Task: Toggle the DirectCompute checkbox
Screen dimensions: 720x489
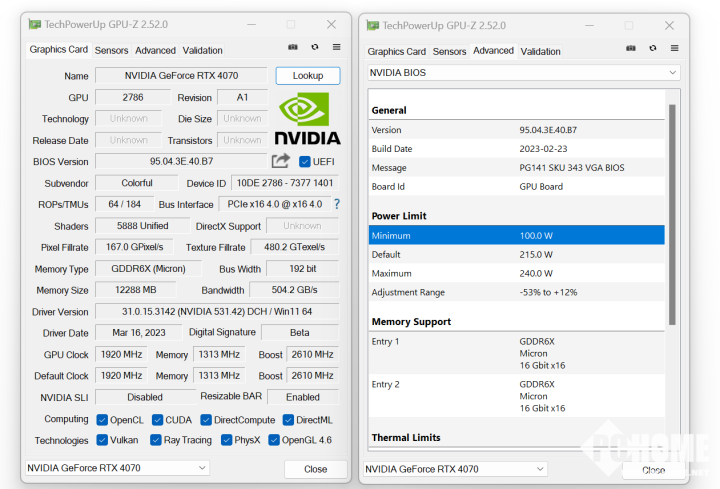Action: coord(206,420)
